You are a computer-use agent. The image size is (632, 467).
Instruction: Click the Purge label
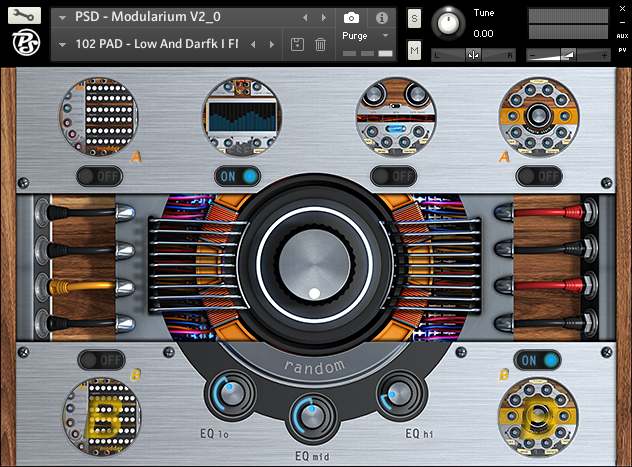[355, 36]
